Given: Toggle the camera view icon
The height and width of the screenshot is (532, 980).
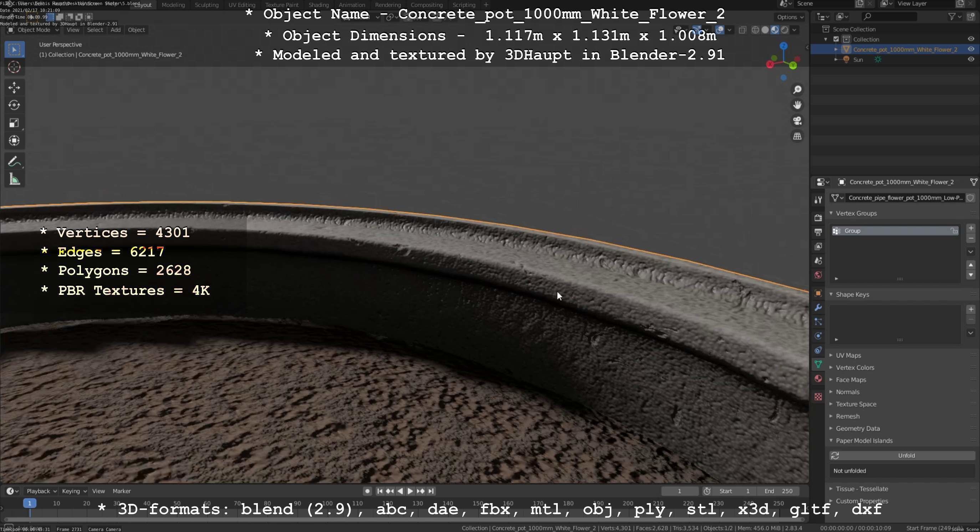Looking at the screenshot, I should (797, 121).
